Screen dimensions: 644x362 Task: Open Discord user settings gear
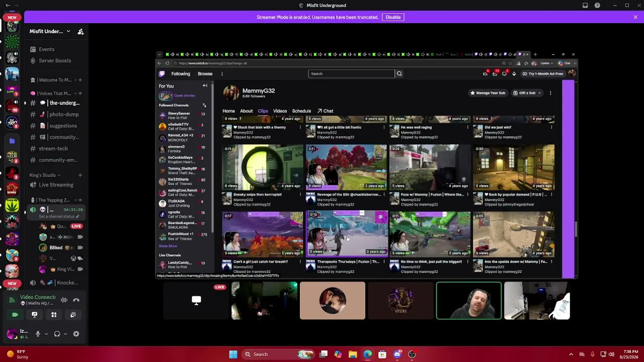click(76, 334)
